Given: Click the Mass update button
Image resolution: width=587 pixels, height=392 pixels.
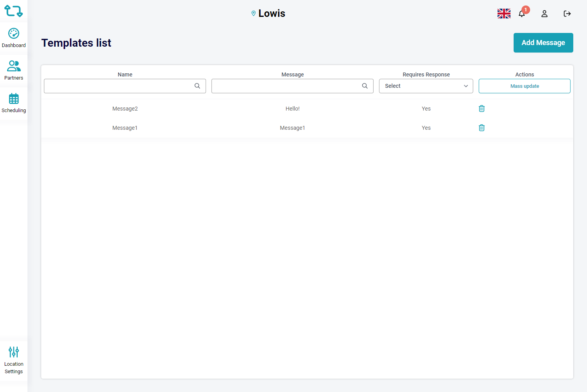Looking at the screenshot, I should pos(524,86).
